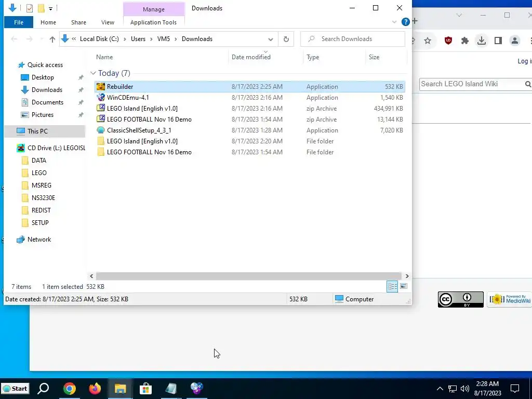Switch to the Home ribbon tab
The image size is (532, 399).
point(48,22)
